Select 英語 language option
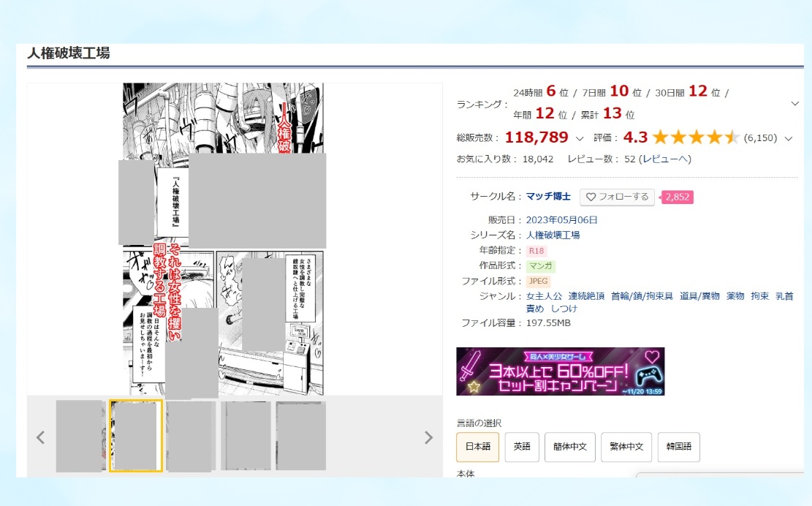This screenshot has height=506, width=812. tap(522, 447)
